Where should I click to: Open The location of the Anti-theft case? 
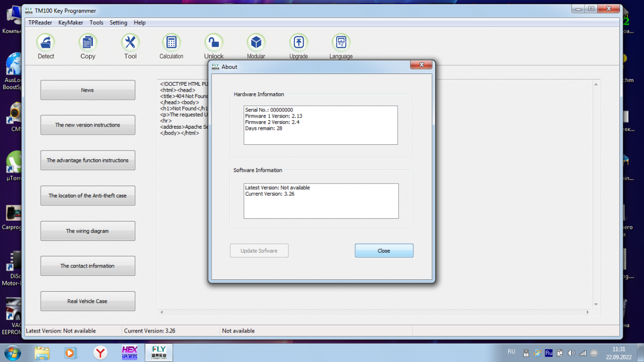87,196
